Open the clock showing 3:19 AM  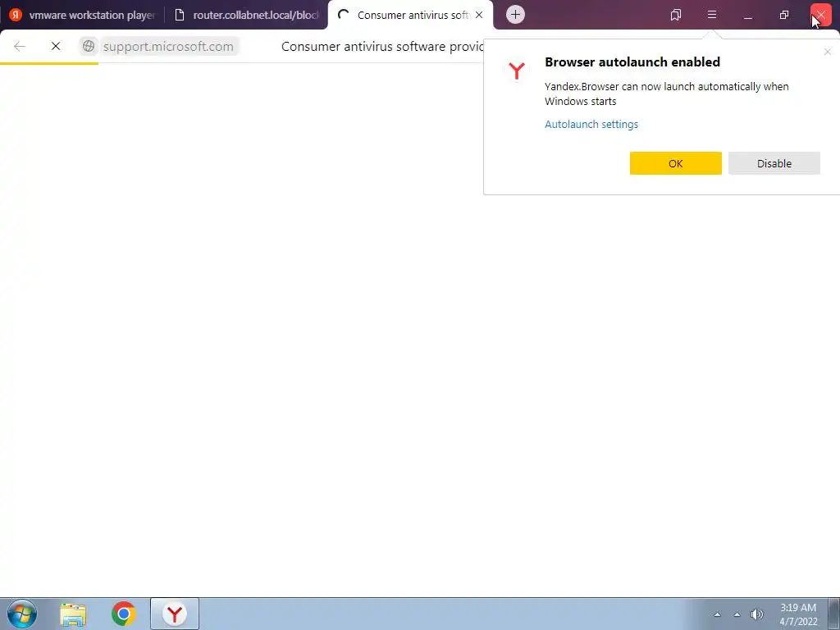[798, 614]
